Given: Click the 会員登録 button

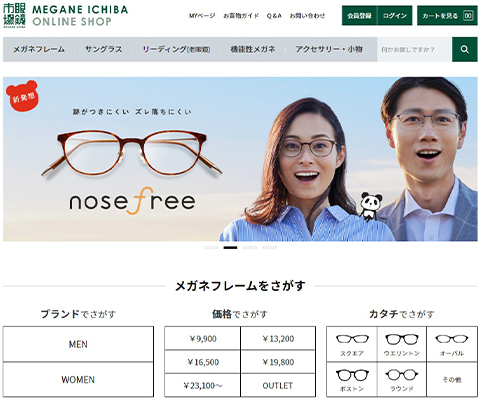Looking at the screenshot, I should pos(359,15).
